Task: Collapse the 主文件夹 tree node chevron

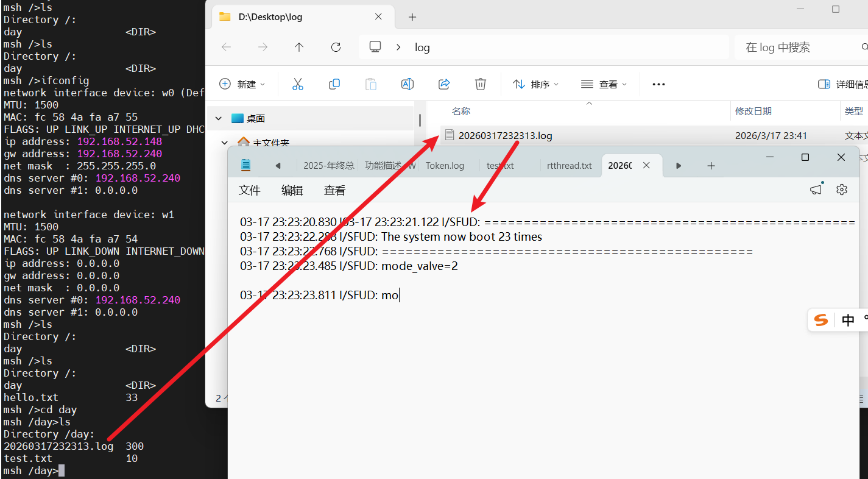Action: [224, 143]
